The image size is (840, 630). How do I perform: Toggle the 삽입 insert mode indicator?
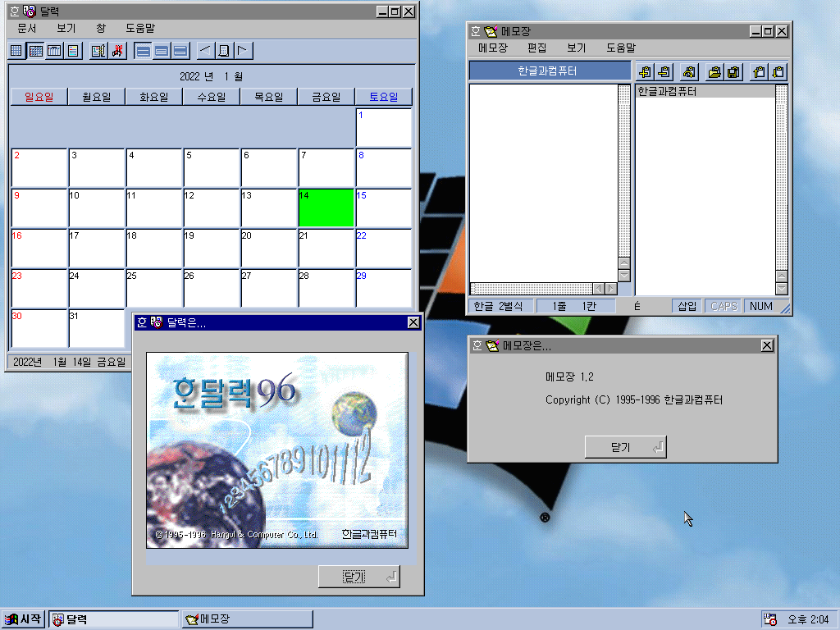pos(687,306)
